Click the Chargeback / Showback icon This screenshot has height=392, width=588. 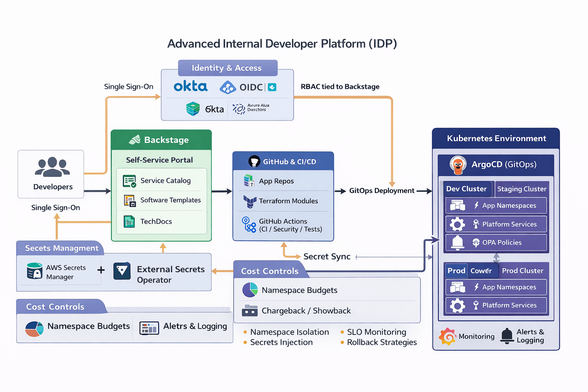click(x=250, y=310)
